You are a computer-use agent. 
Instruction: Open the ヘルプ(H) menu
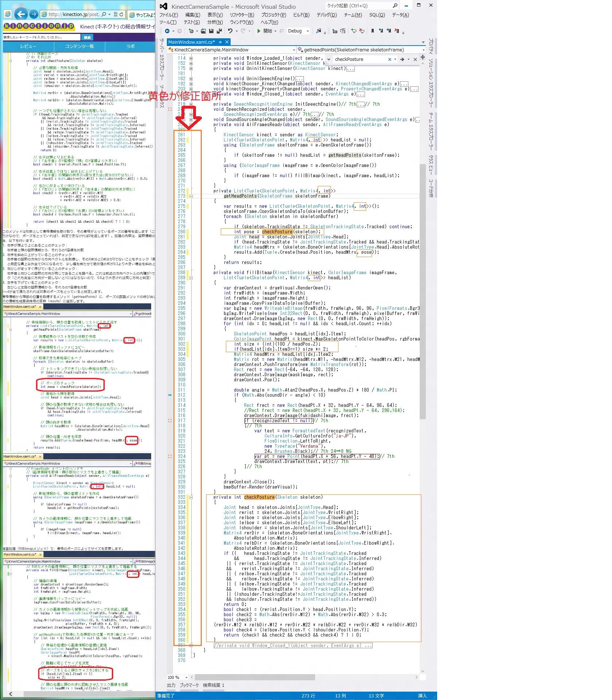(269, 22)
